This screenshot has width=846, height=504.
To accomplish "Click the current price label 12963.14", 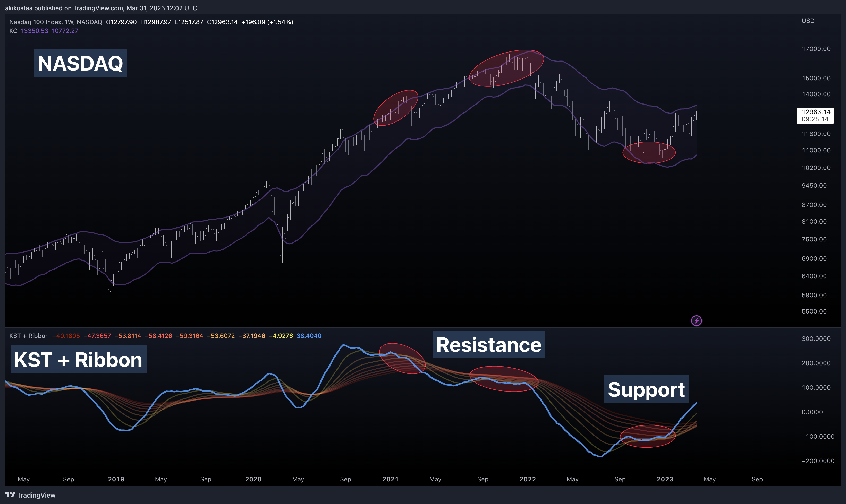I will tap(816, 112).
